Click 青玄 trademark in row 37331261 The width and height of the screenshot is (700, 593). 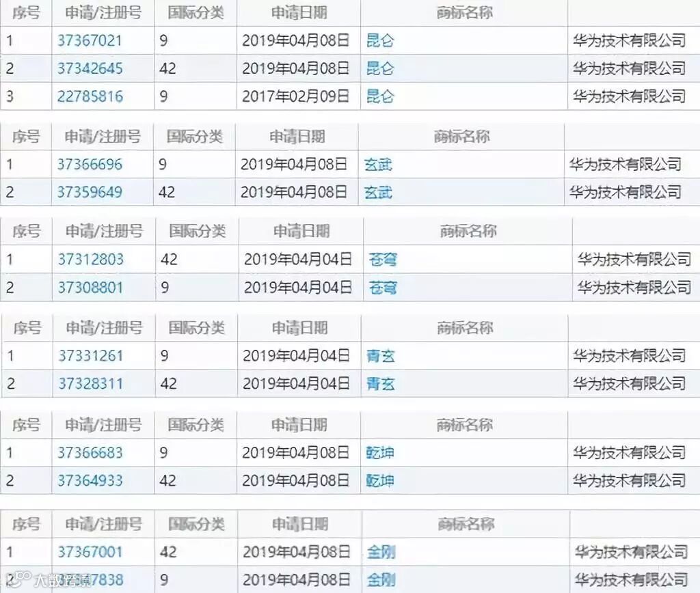point(380,356)
